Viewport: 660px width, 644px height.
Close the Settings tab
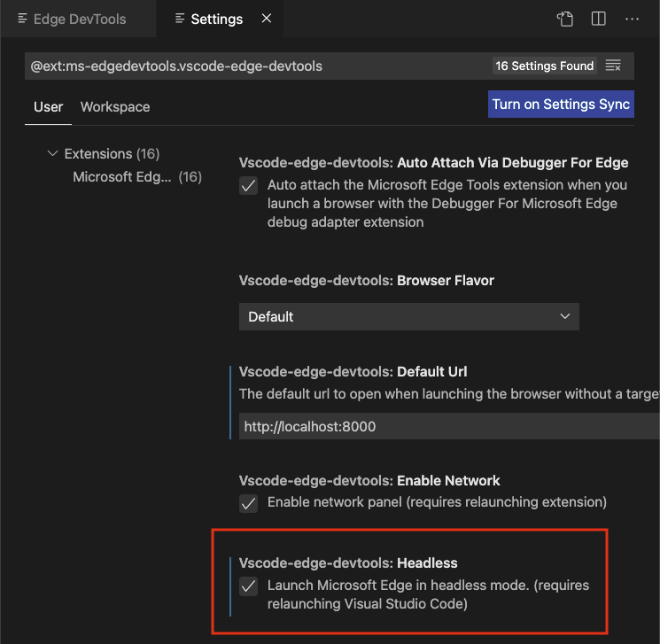tap(267, 19)
